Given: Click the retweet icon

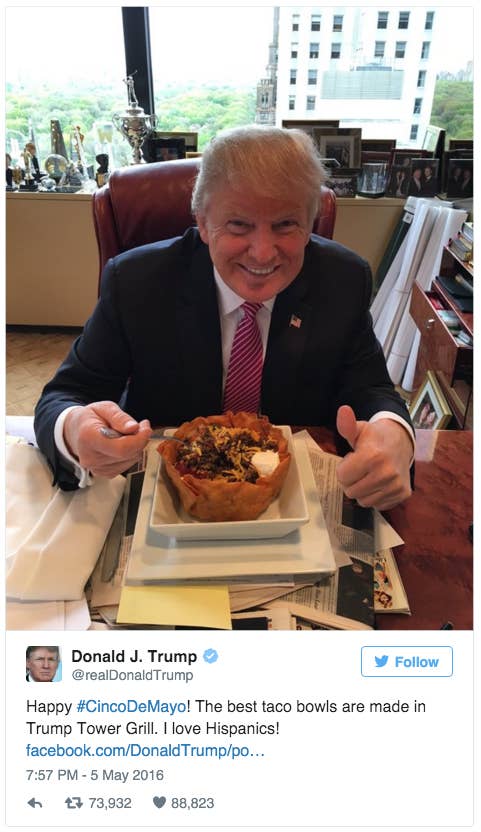Looking at the screenshot, I should 74,803.
